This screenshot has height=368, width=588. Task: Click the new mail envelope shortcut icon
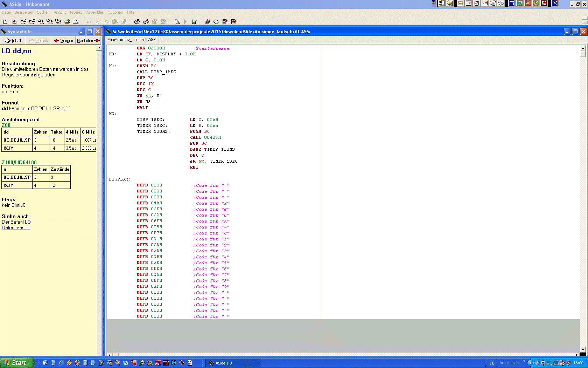[461, 4]
